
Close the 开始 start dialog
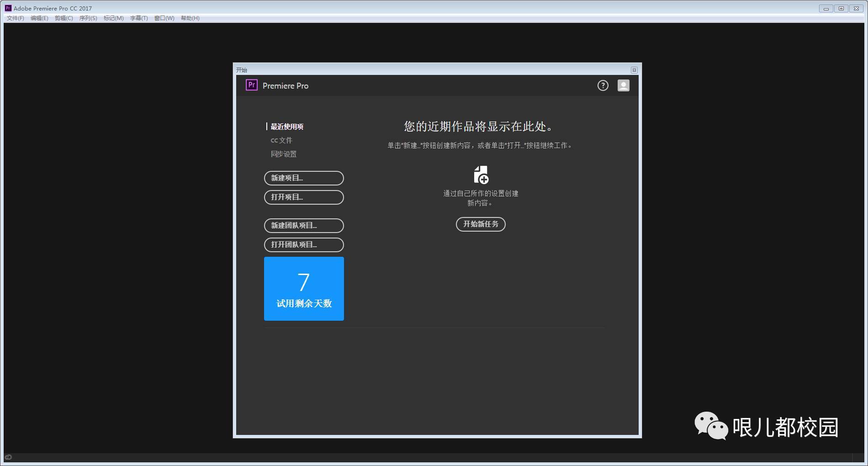pyautogui.click(x=634, y=70)
